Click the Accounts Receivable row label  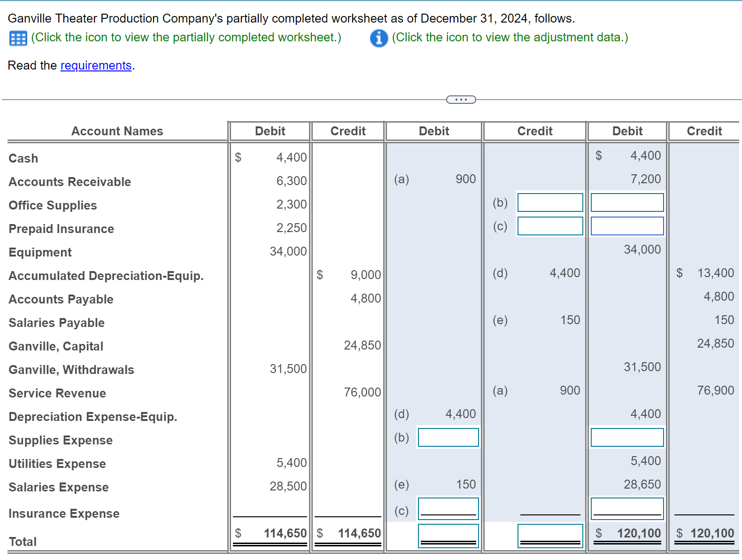point(70,182)
